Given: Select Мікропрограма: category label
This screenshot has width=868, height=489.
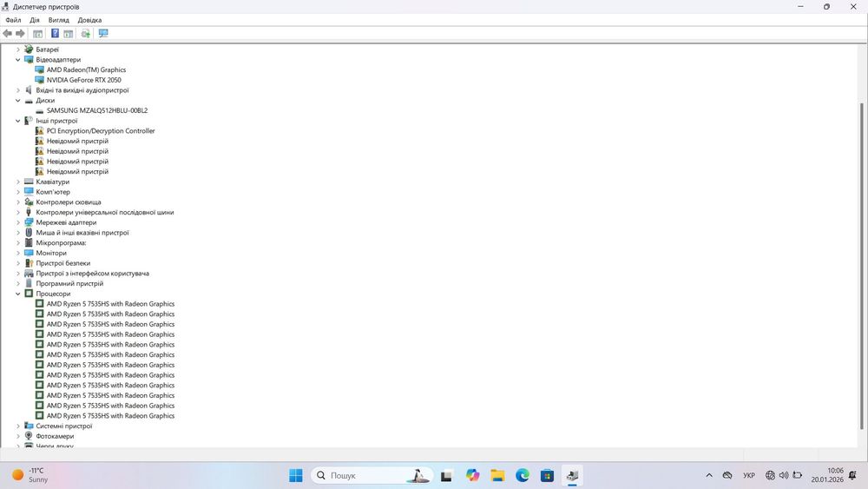Looking at the screenshot, I should 61,242.
